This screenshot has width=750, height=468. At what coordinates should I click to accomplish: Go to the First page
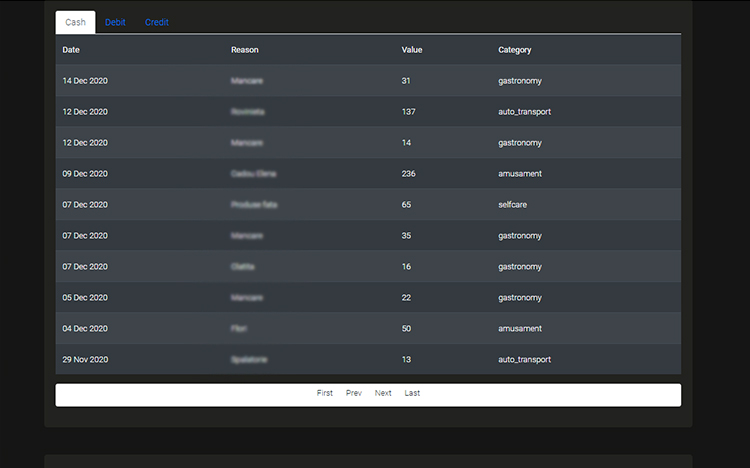tap(325, 393)
